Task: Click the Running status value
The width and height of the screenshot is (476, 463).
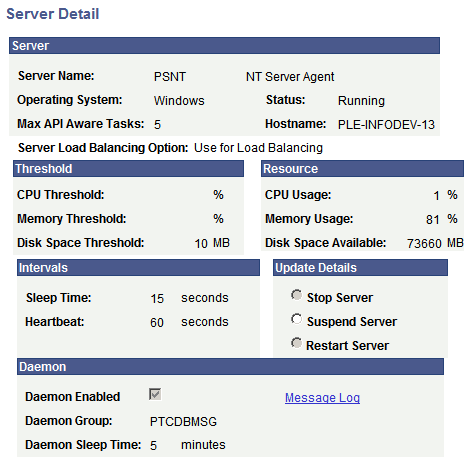Action: click(x=361, y=101)
